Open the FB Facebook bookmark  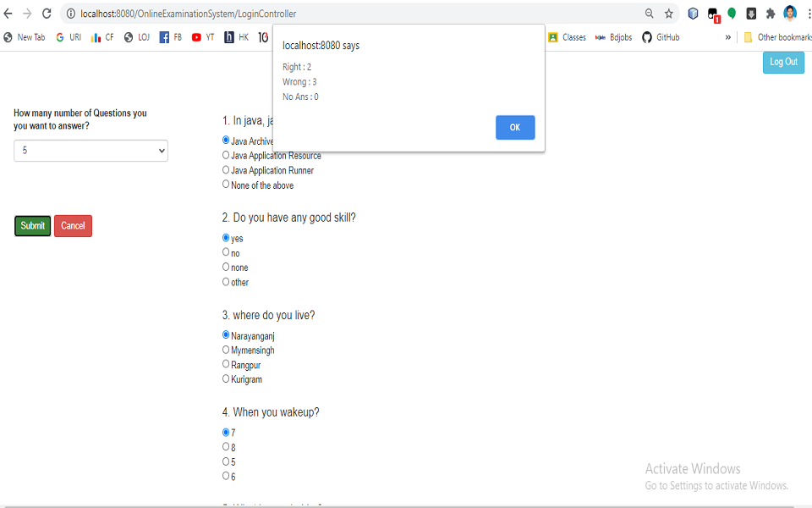[171, 37]
